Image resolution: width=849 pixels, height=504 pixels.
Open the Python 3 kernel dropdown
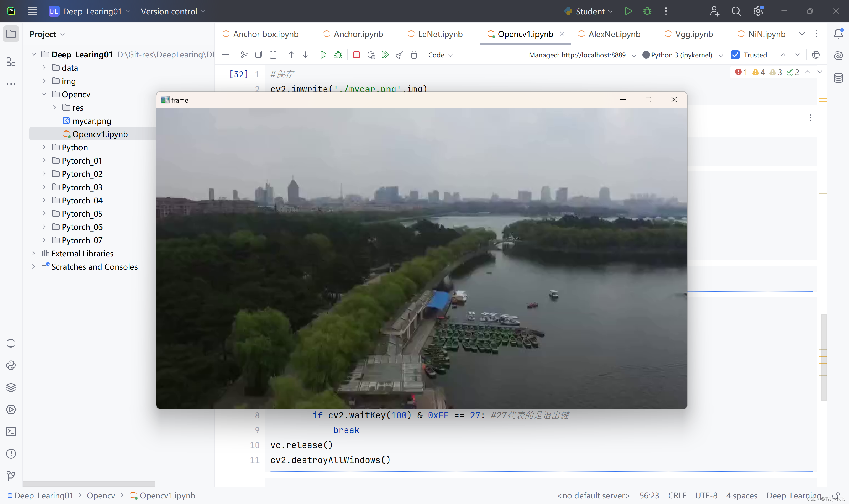pos(683,55)
